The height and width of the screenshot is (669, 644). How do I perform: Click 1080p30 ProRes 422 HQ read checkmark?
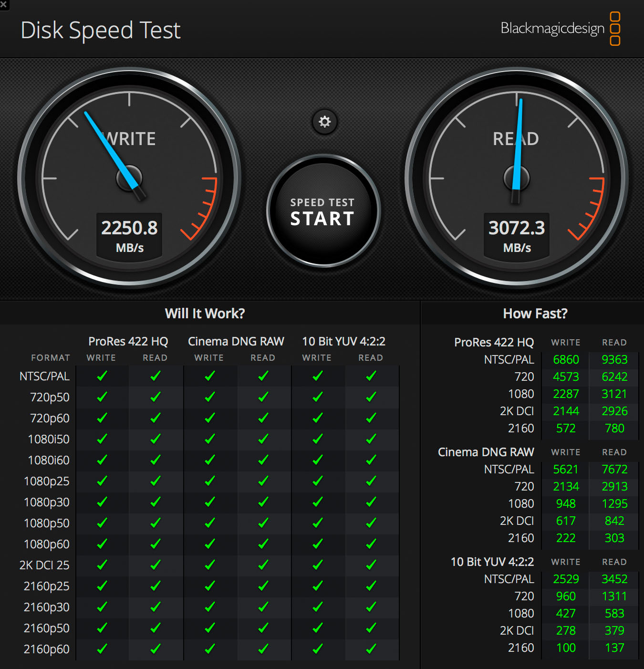(x=155, y=502)
